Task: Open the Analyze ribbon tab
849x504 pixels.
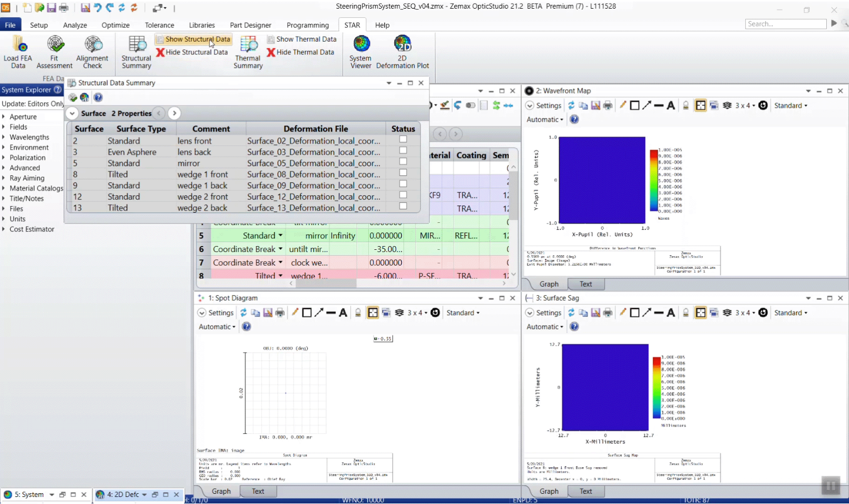Action: [x=75, y=25]
